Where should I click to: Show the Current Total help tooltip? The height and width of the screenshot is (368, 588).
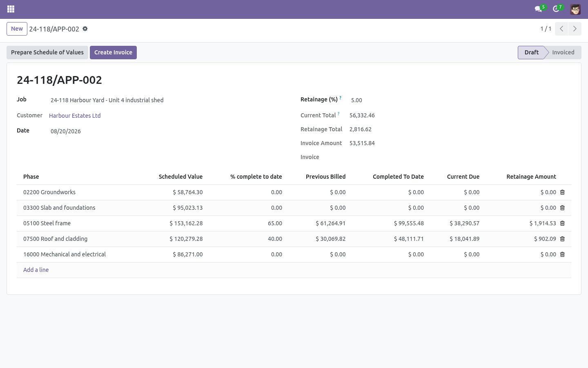(x=339, y=114)
